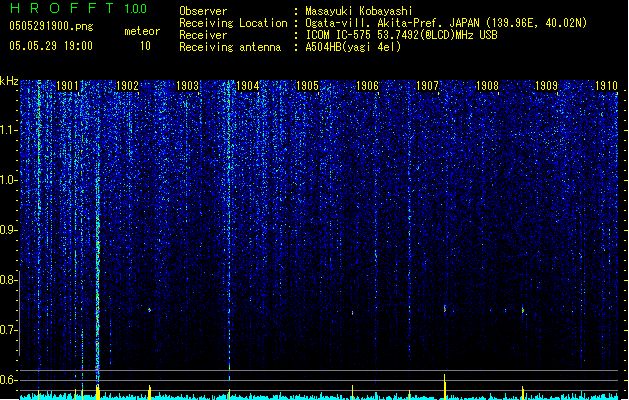Click observer name Masayuki Kobayashi
629x400 pixels.
(359, 11)
